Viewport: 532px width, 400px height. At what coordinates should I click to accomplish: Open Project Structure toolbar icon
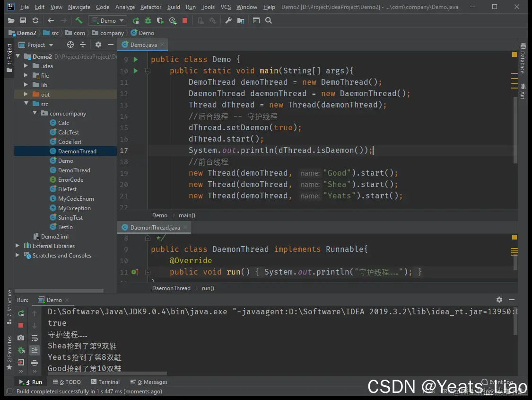(241, 21)
